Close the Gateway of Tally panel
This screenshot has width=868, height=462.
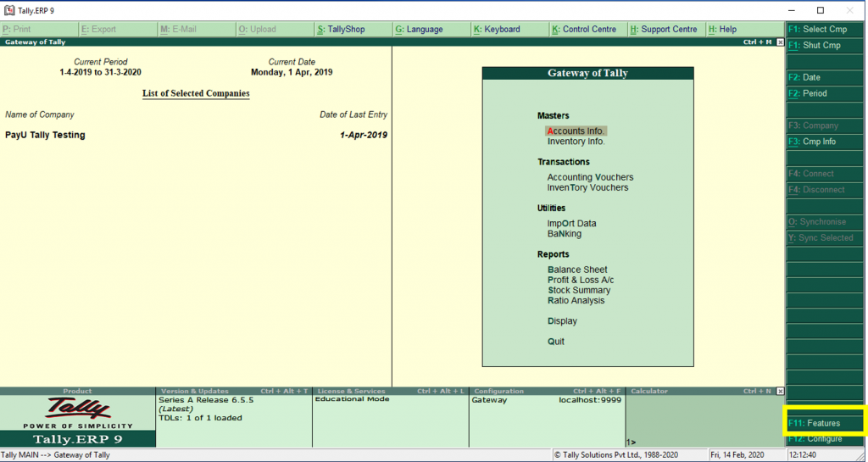(x=780, y=42)
